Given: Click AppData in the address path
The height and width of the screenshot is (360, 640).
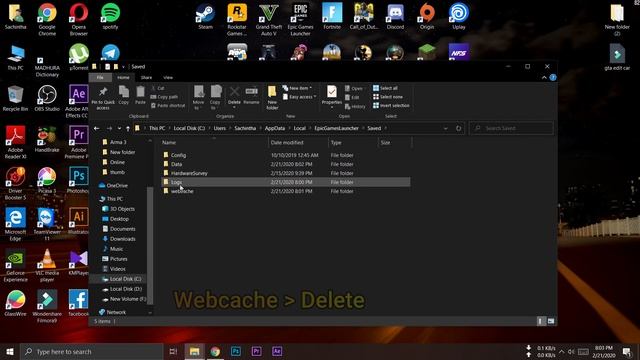Looking at the screenshot, I should click(x=275, y=128).
